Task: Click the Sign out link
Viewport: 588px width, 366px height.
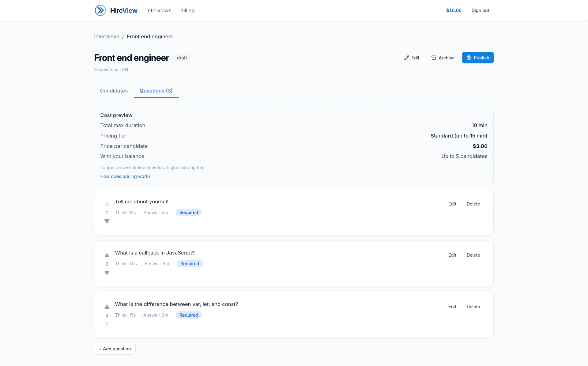Action: (480, 10)
